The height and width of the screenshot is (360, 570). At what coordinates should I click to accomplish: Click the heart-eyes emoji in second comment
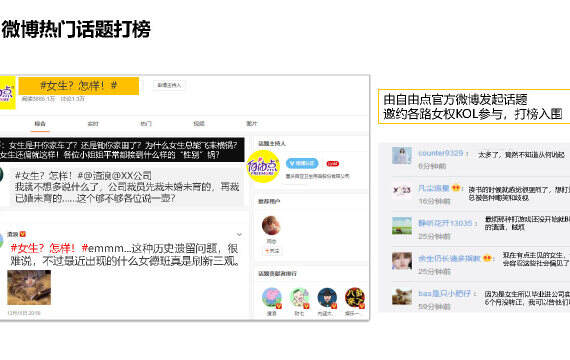[455, 188]
